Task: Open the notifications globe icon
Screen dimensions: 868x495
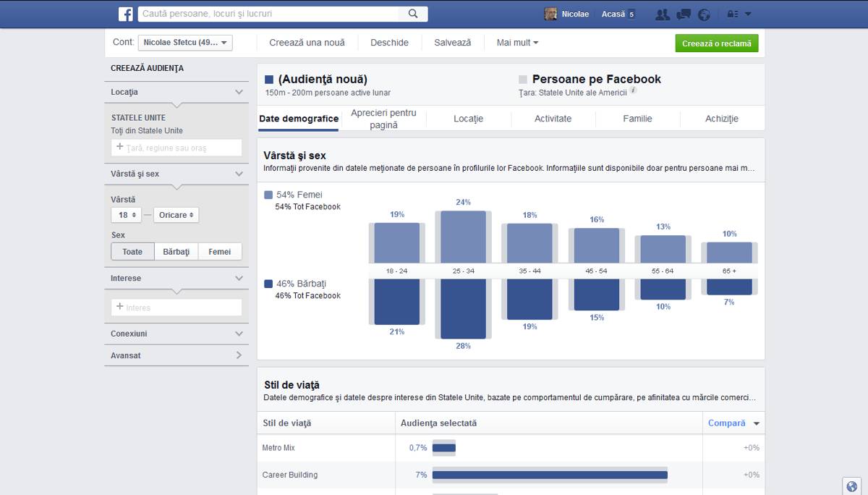Action: click(x=704, y=14)
